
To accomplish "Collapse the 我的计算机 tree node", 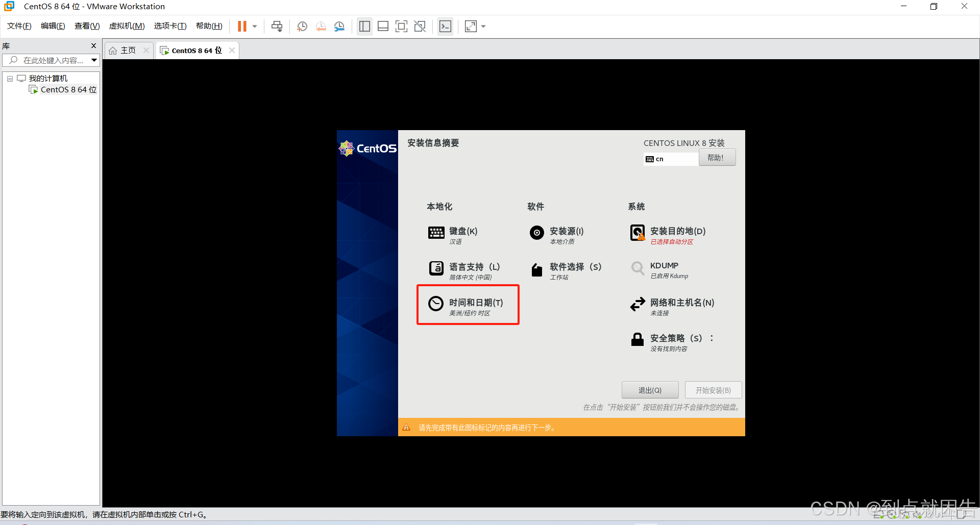I will tap(10, 79).
